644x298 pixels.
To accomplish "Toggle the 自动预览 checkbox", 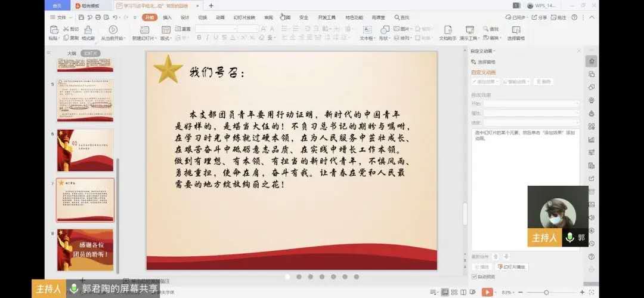I will click(474, 277).
